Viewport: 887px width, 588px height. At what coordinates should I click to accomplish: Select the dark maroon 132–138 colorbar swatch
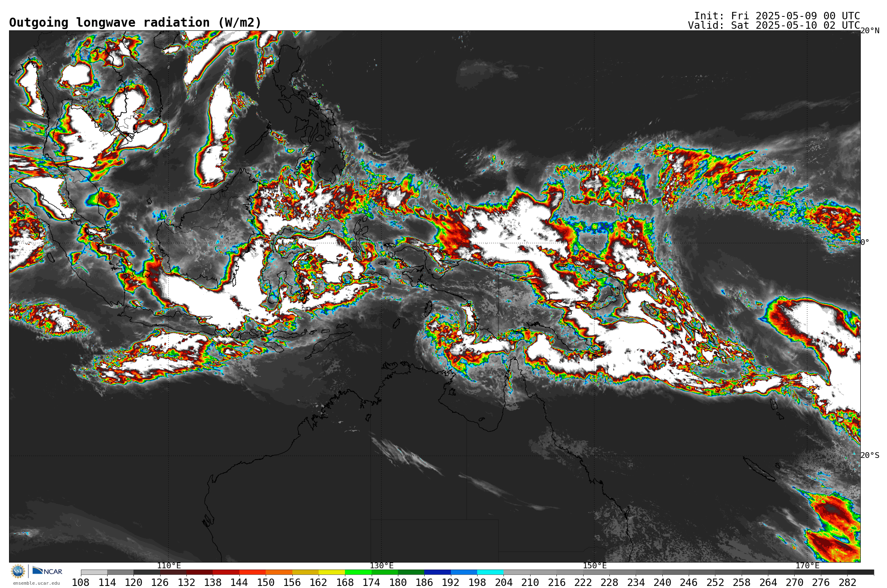[x=200, y=572]
